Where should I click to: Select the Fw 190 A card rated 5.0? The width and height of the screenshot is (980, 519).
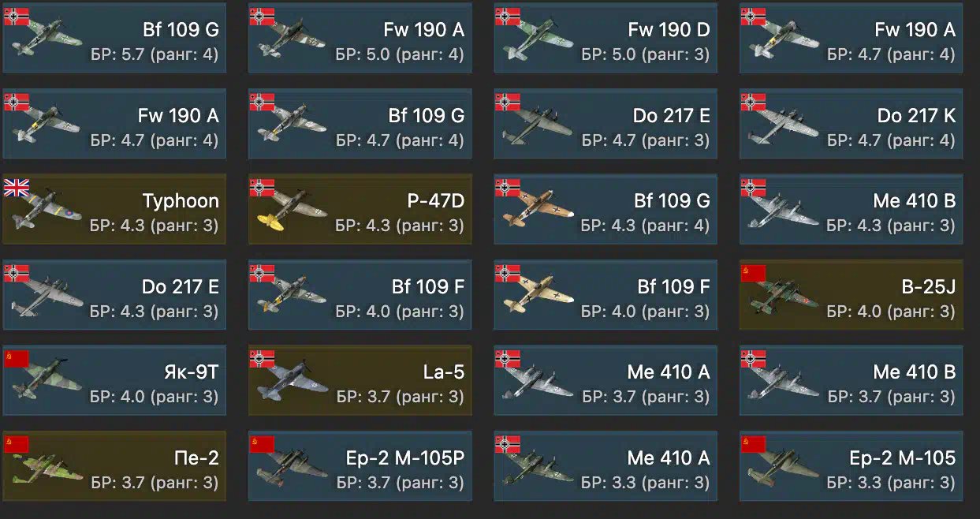point(360,39)
